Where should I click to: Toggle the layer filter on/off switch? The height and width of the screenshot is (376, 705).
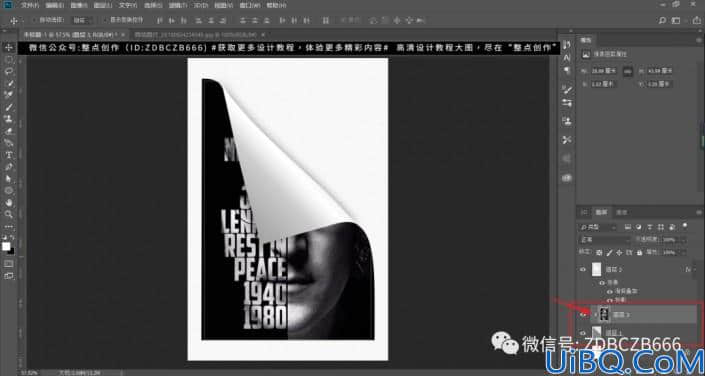[685, 225]
